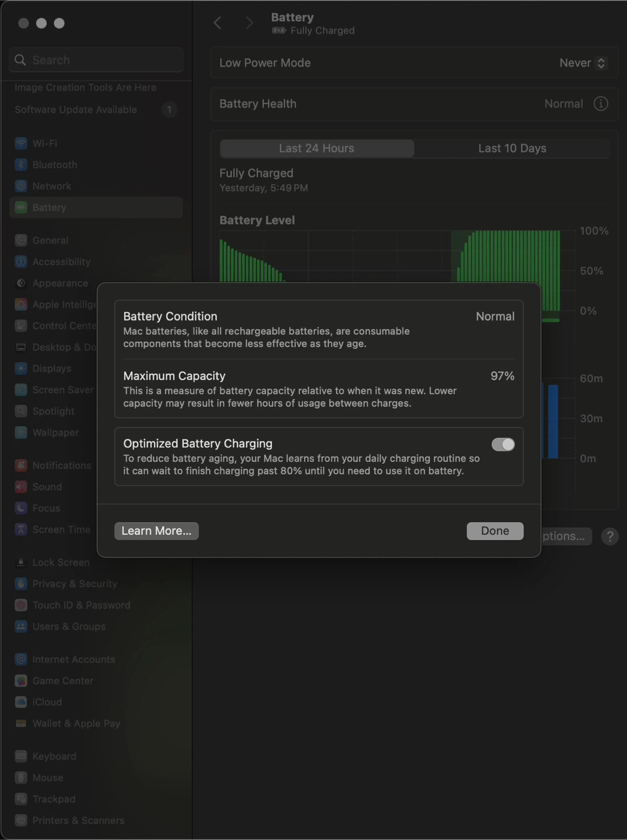The width and height of the screenshot is (627, 840).
Task: Open iCloud in the sidebar
Action: click(96, 702)
